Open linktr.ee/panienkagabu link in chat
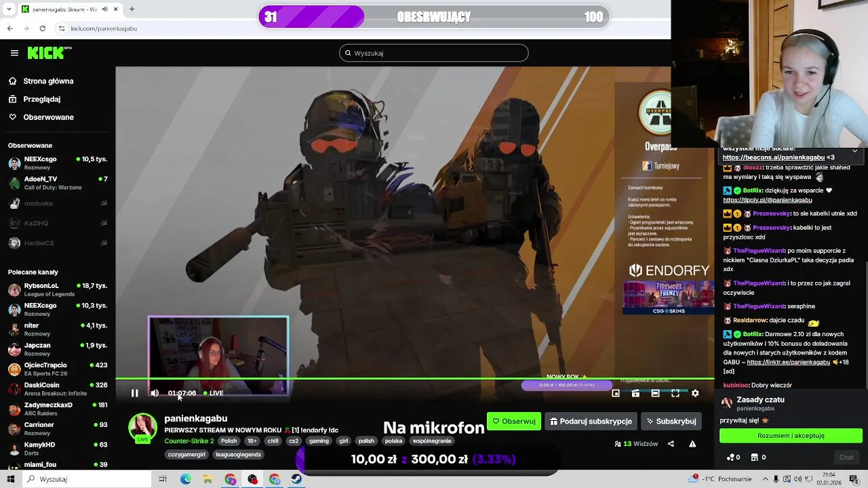Image resolution: width=868 pixels, height=488 pixels. 788,363
